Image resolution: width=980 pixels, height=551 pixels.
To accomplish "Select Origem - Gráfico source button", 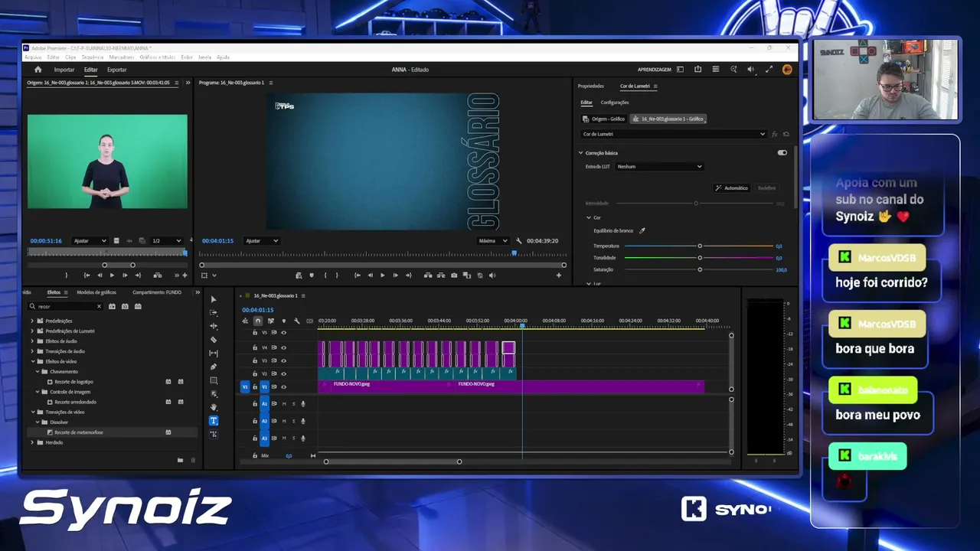I will 604,119.
